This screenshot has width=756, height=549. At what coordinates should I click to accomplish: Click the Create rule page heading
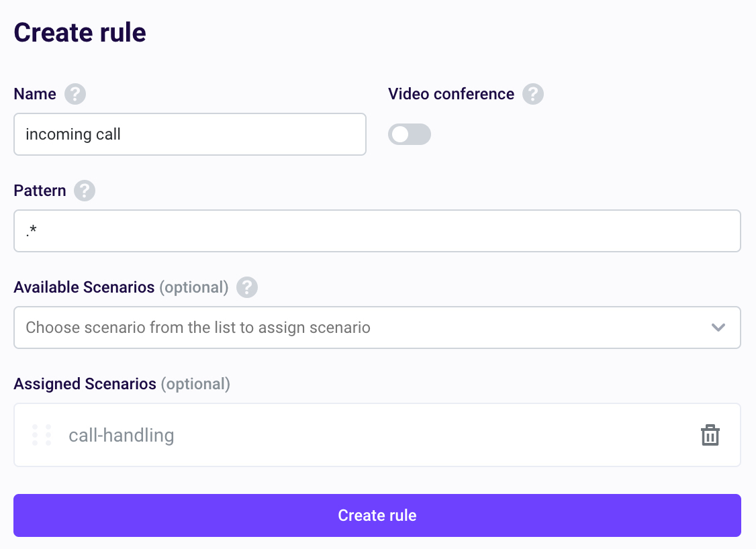pyautogui.click(x=80, y=33)
